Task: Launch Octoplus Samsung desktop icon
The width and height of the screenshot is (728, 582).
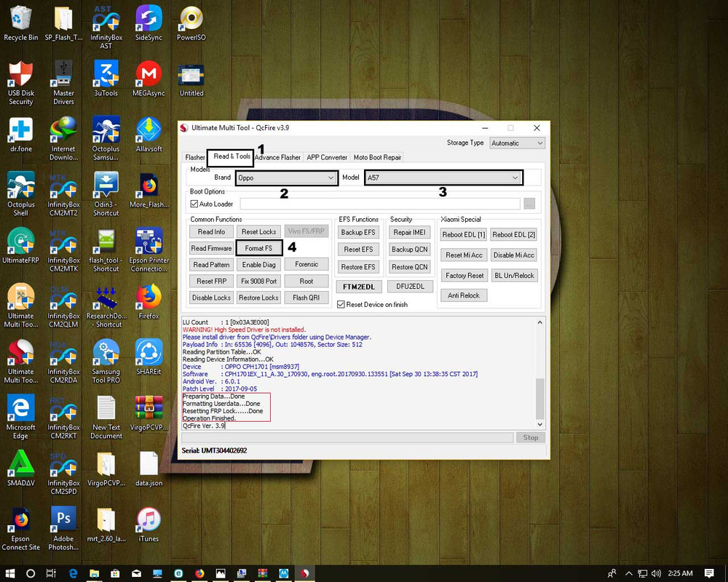Action: point(106,139)
